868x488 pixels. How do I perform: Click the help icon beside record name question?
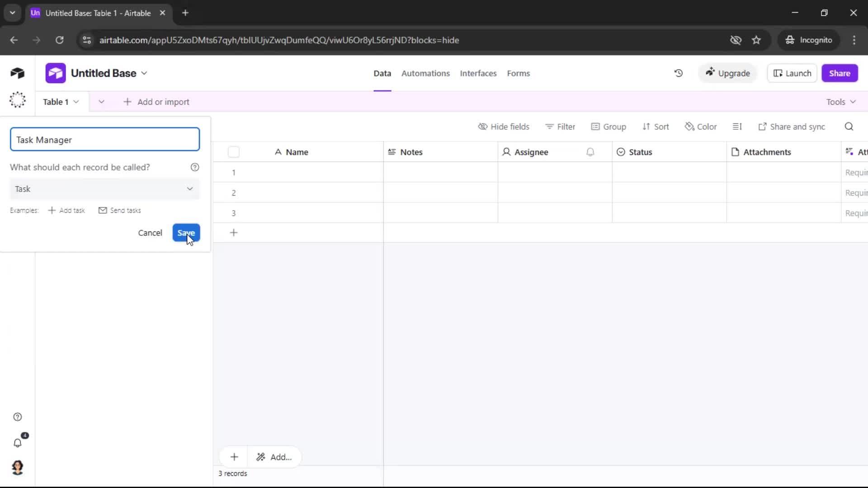195,167
